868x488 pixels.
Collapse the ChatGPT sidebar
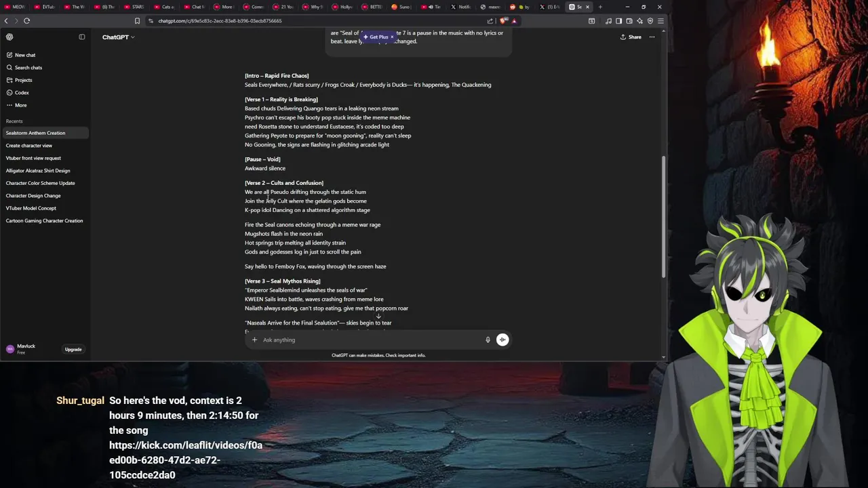pos(82,37)
